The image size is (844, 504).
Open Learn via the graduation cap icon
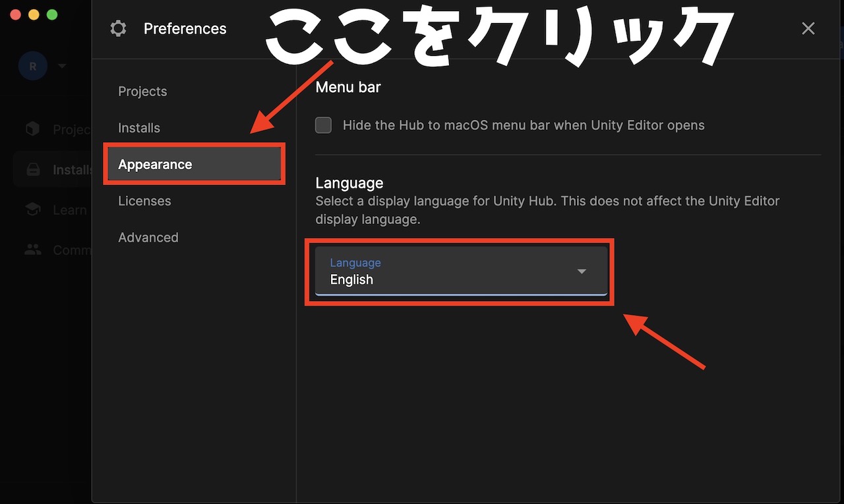(32, 210)
